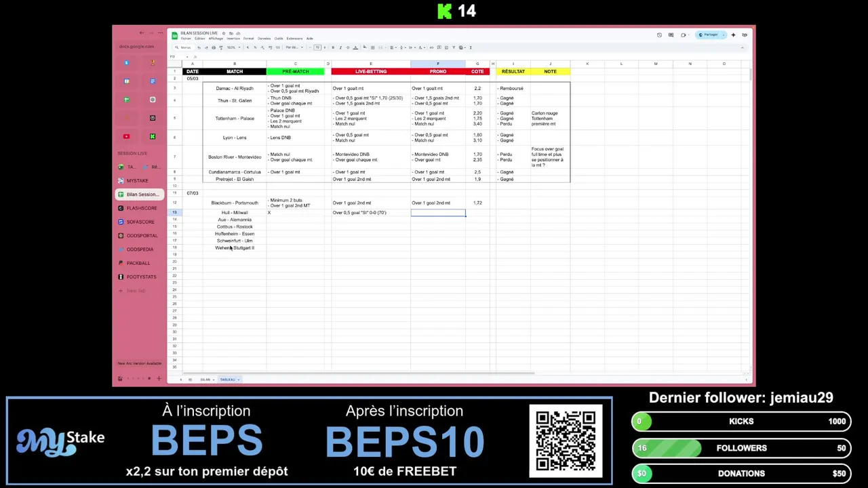The width and height of the screenshot is (868, 488).
Task: Toggle strikethrough formatting
Action: [348, 47]
